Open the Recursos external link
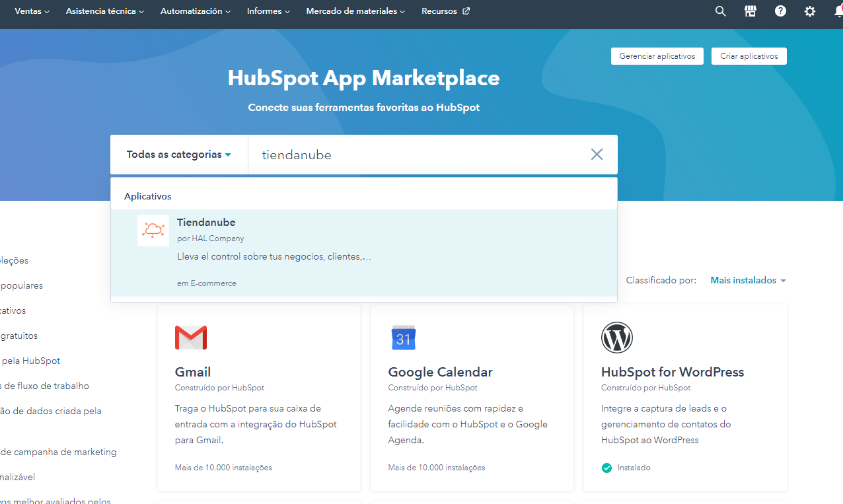Screen dimensions: 843x504 [x=445, y=11]
